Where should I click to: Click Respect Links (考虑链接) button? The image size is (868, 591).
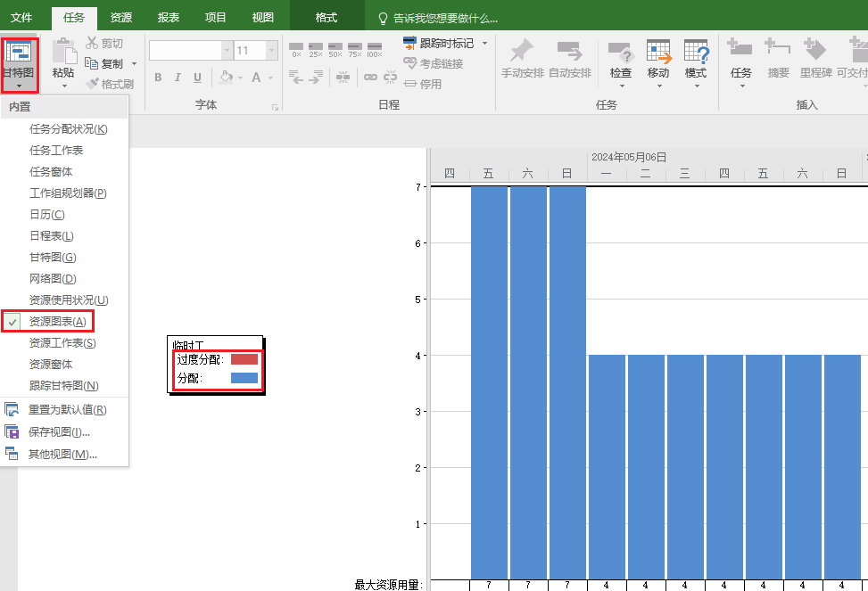434,63
